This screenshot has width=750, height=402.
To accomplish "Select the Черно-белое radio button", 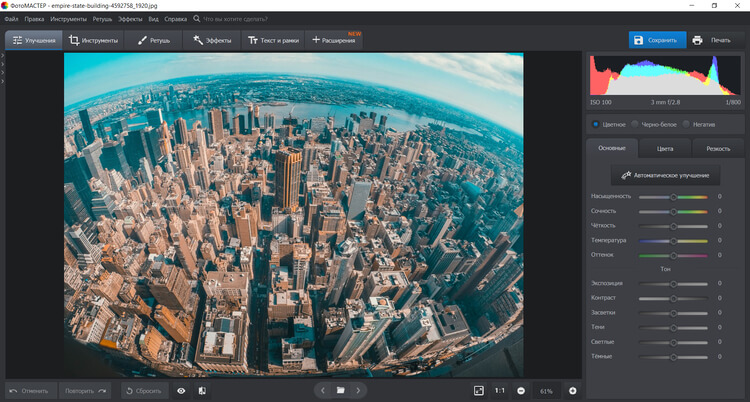I will (635, 124).
